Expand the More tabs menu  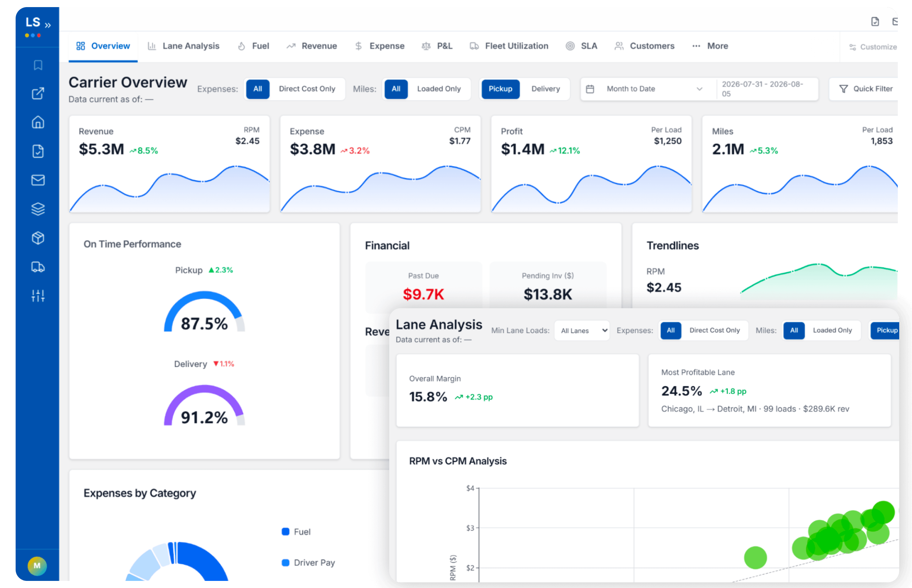[710, 46]
